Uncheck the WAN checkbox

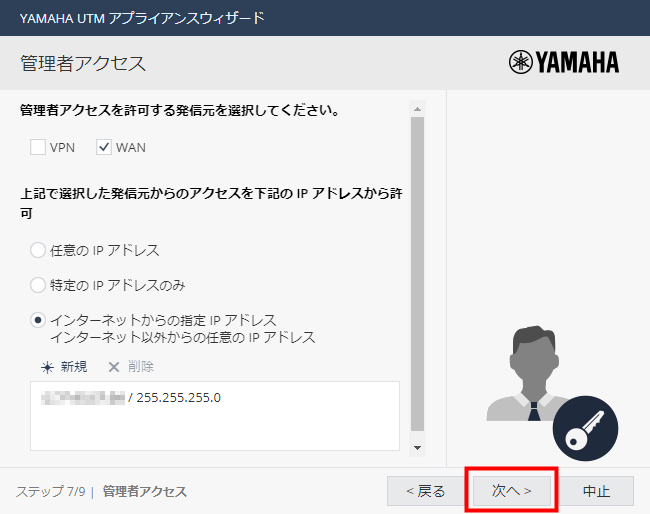pos(104,147)
